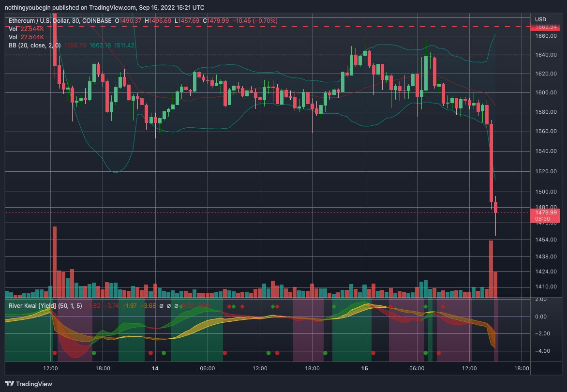Click the 1520.00 price axis label
The image size is (567, 392).
(x=546, y=171)
